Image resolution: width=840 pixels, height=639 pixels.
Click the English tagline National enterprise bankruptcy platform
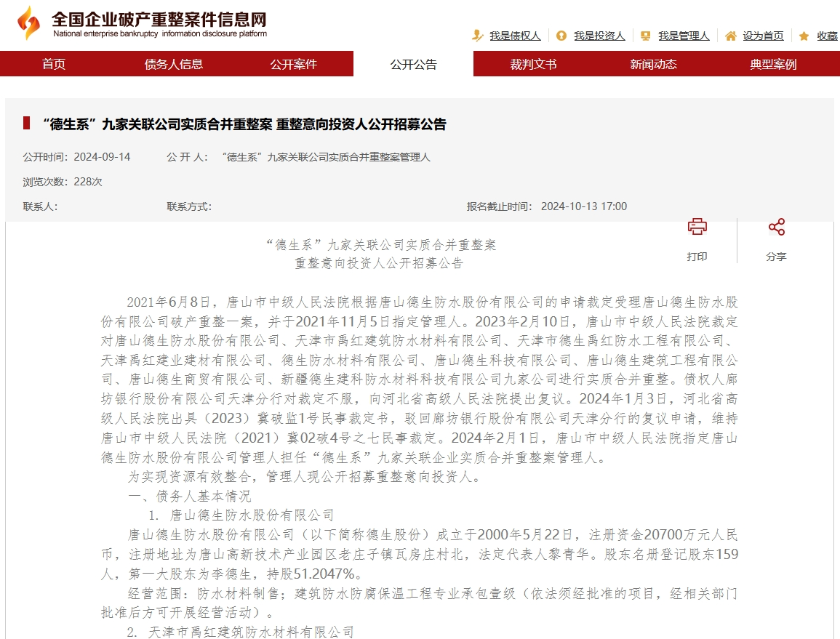click(x=160, y=33)
